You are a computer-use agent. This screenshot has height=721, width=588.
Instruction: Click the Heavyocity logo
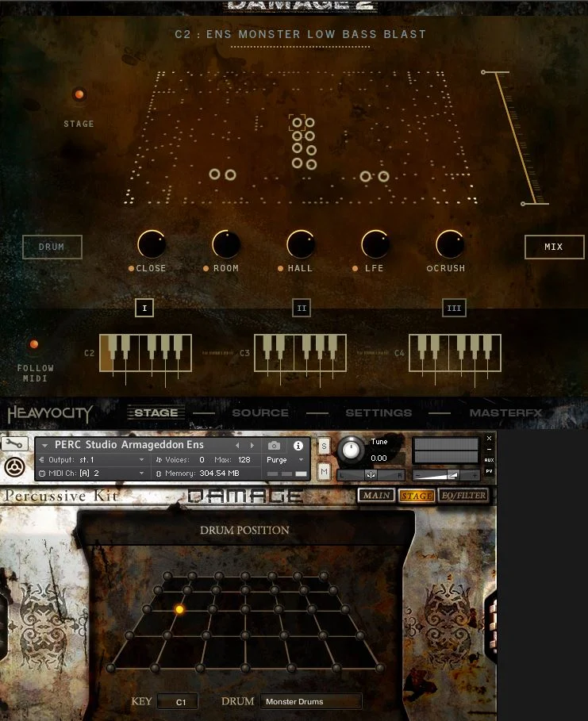pyautogui.click(x=50, y=413)
